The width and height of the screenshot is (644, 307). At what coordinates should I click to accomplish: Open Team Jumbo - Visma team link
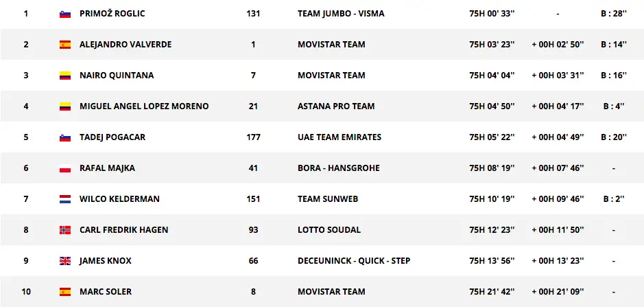tap(341, 14)
